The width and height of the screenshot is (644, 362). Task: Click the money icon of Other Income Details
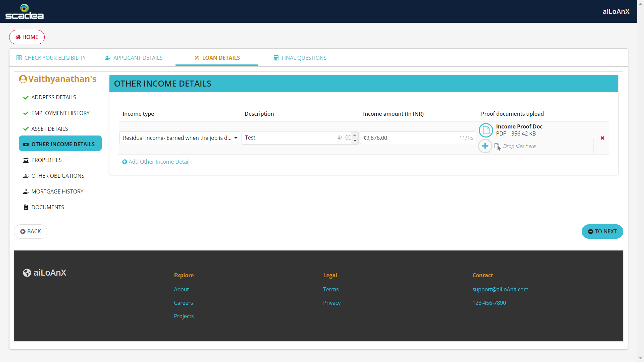26,144
